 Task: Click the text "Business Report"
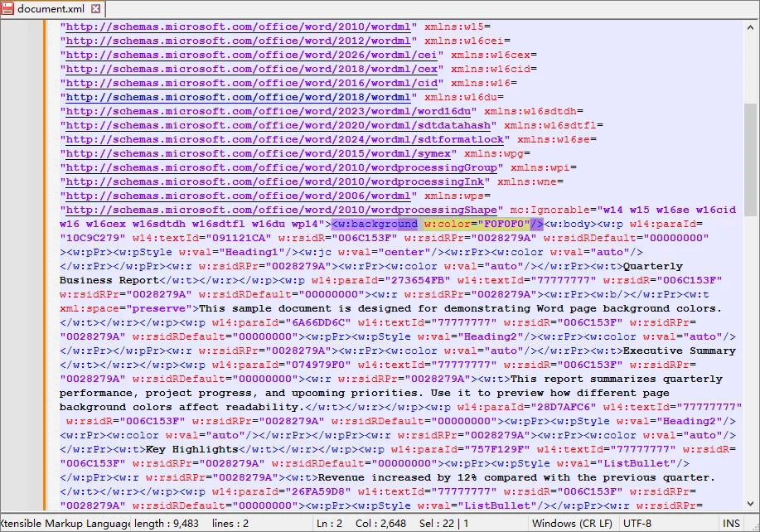[109, 279]
